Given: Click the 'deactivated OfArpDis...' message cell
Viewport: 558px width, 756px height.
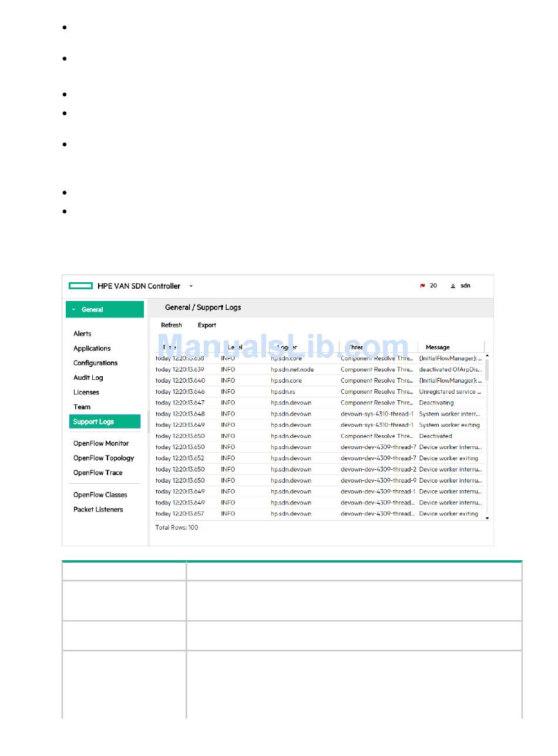Looking at the screenshot, I should (x=451, y=370).
